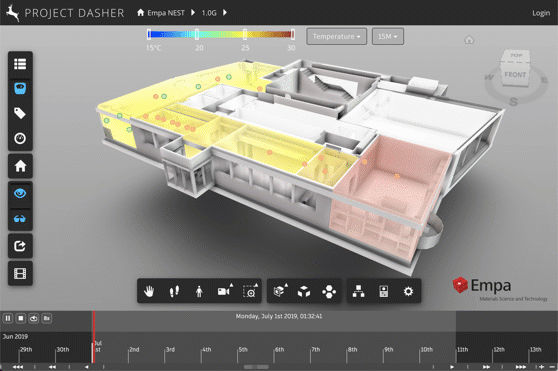
Task: Click the view home icon above cube
Action: [x=469, y=39]
